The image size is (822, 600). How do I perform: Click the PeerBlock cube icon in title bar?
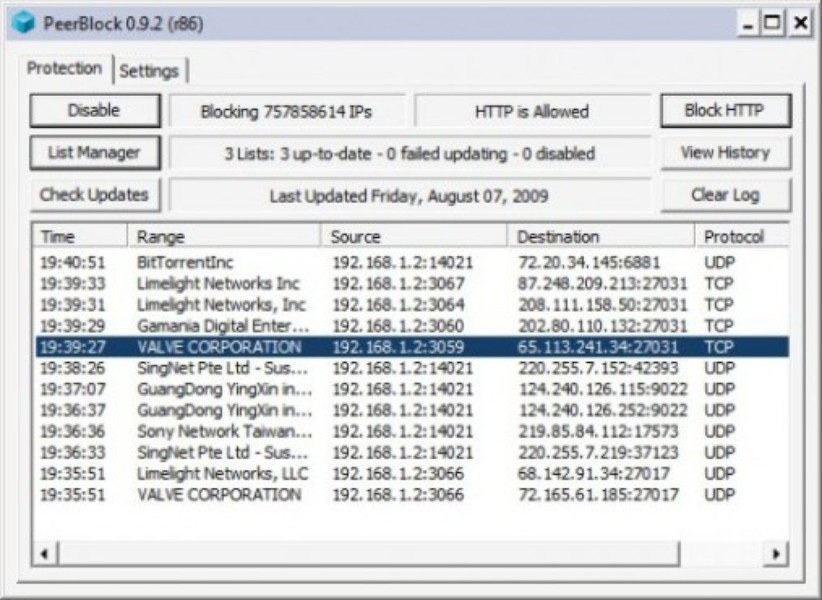[x=24, y=22]
